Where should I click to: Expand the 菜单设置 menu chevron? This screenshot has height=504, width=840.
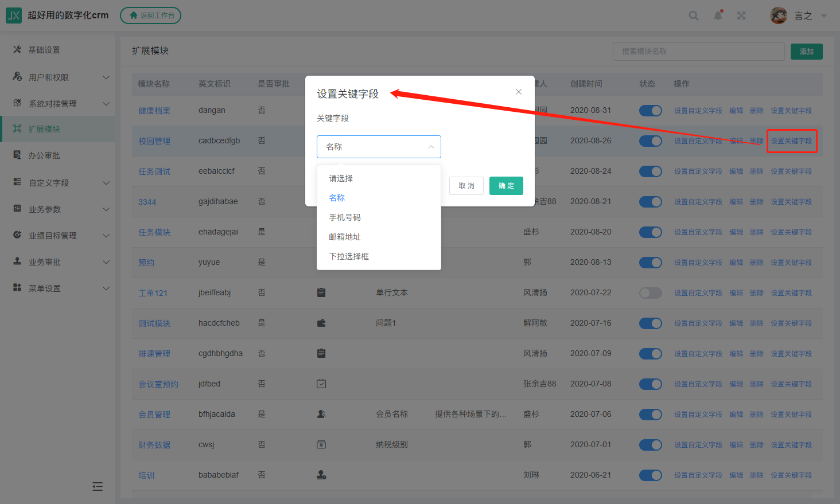pyautogui.click(x=106, y=288)
